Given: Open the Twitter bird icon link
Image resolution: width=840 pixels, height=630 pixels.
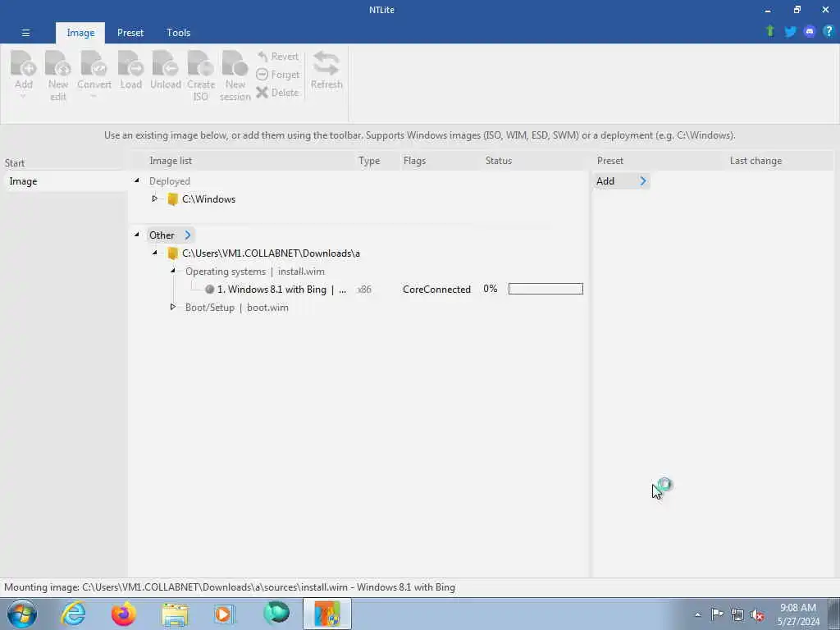Looking at the screenshot, I should pos(790,32).
